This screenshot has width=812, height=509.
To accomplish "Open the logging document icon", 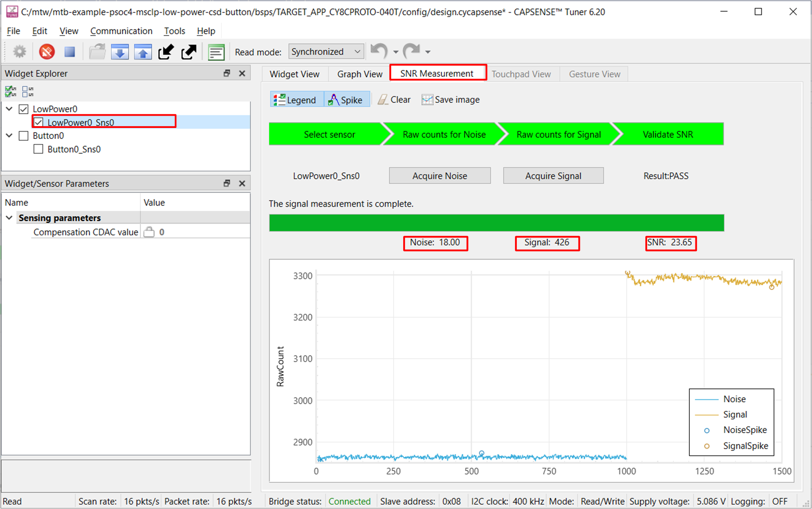I will [x=216, y=52].
